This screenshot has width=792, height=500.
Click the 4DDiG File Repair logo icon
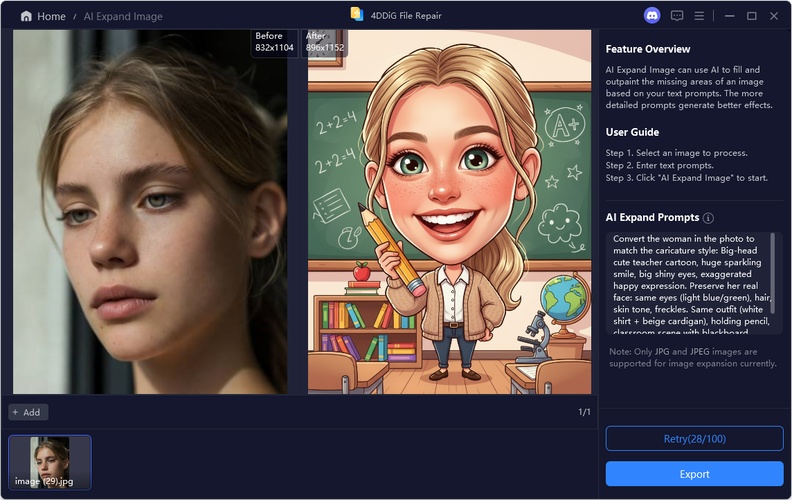click(357, 14)
